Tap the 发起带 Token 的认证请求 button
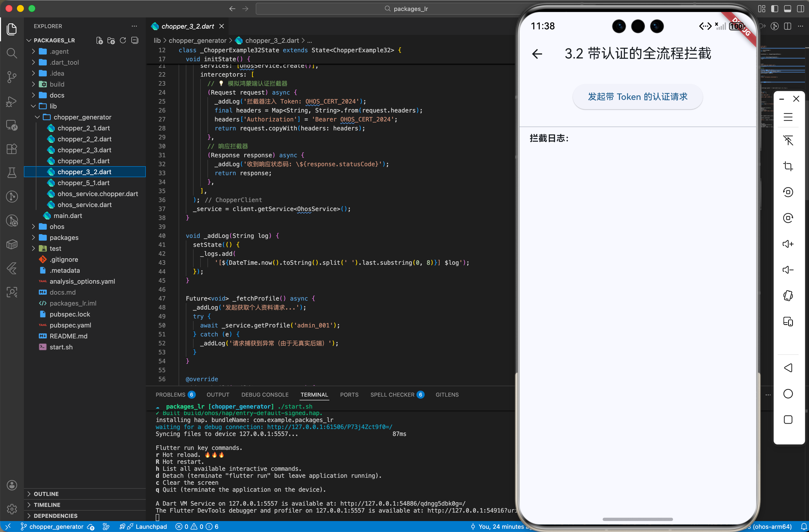Image resolution: width=809 pixels, height=532 pixels. (637, 97)
